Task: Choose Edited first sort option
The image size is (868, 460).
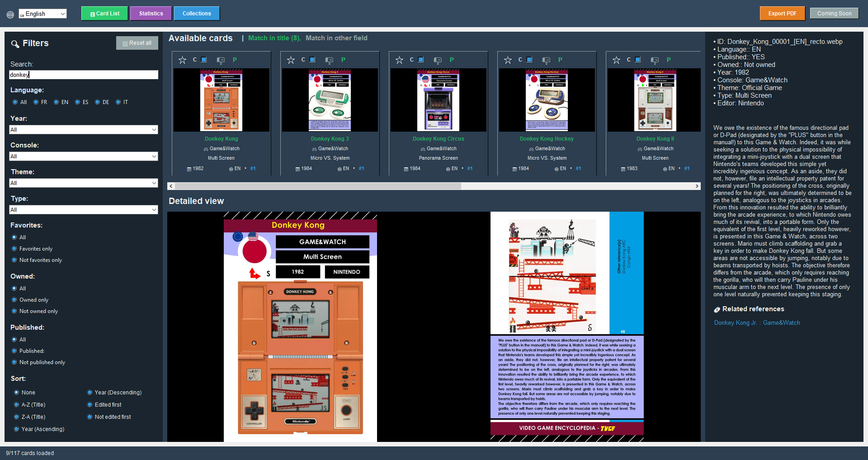Action: [90, 405]
